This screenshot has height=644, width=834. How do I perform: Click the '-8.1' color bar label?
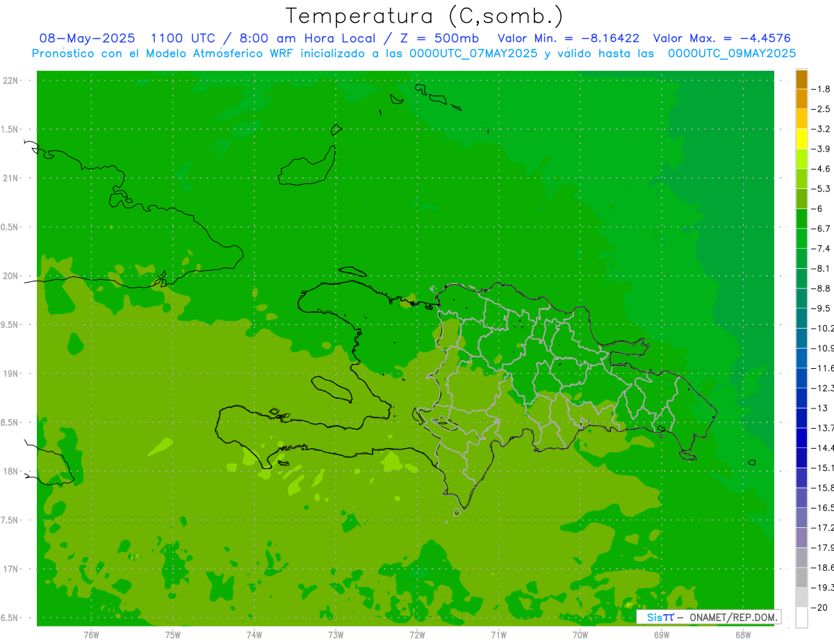(x=821, y=268)
